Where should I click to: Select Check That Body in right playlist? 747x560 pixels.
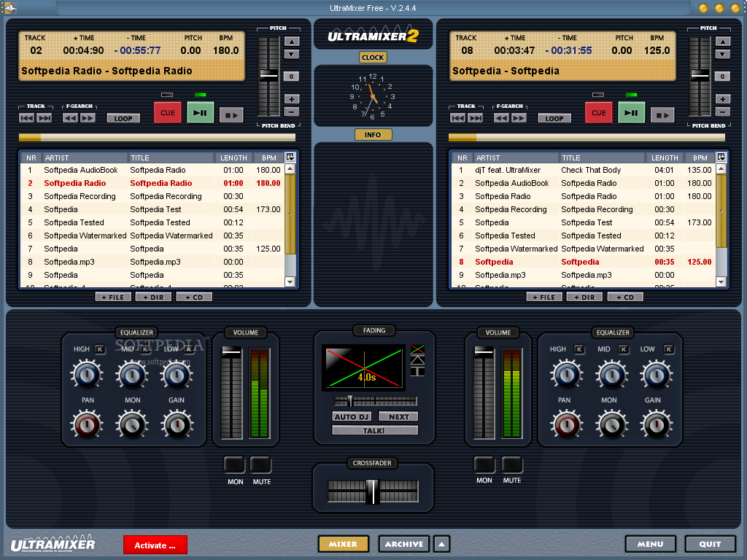click(x=583, y=170)
